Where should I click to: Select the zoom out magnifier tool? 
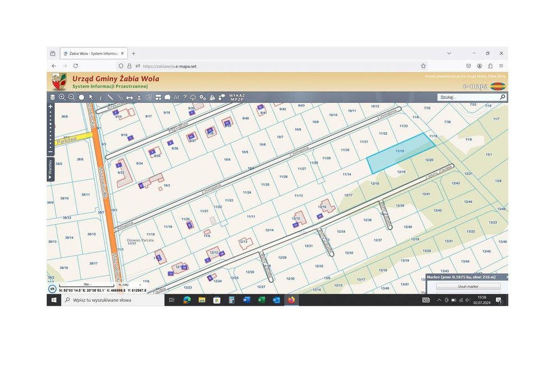coord(72,97)
